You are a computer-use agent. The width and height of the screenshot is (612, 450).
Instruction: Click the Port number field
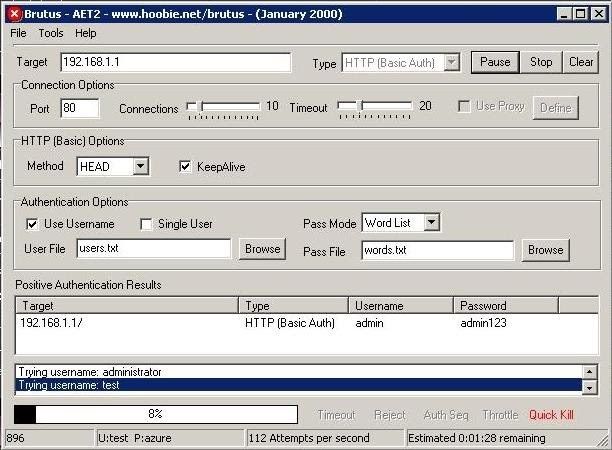click(80, 108)
